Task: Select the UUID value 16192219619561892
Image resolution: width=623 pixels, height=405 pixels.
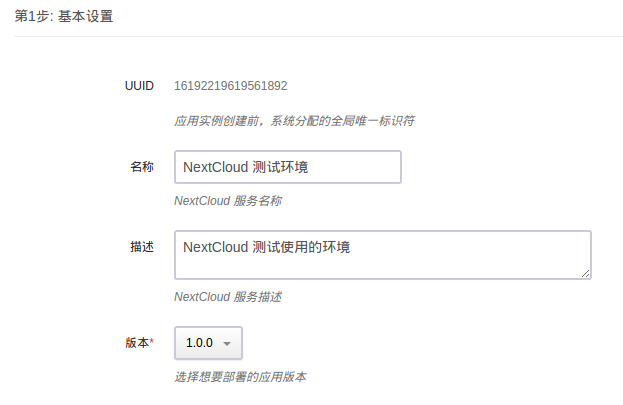Action: pyautogui.click(x=231, y=86)
